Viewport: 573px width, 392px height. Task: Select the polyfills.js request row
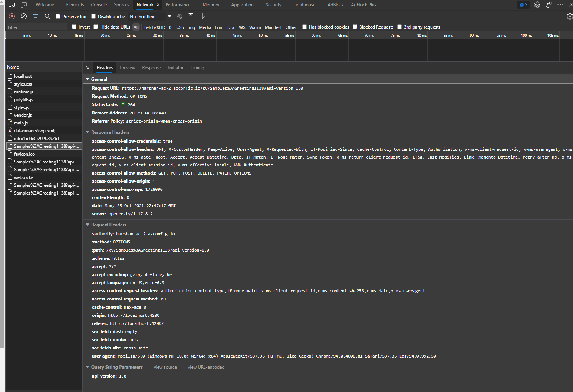tap(44, 100)
